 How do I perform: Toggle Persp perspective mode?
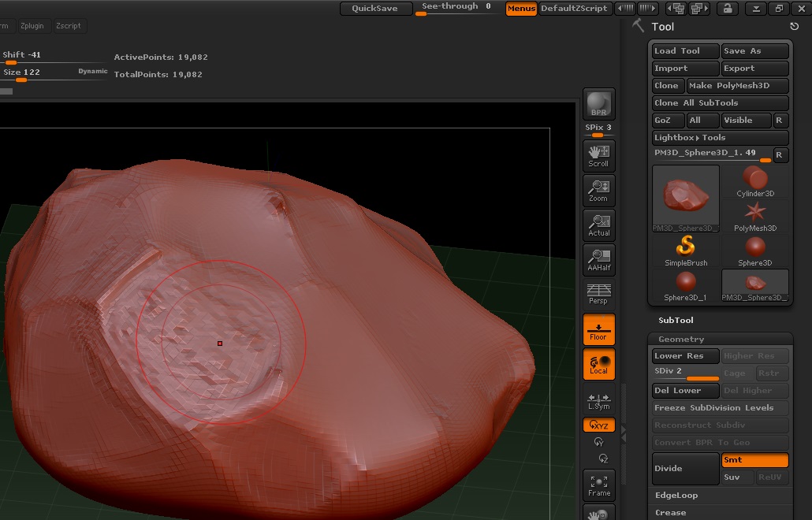(x=598, y=294)
